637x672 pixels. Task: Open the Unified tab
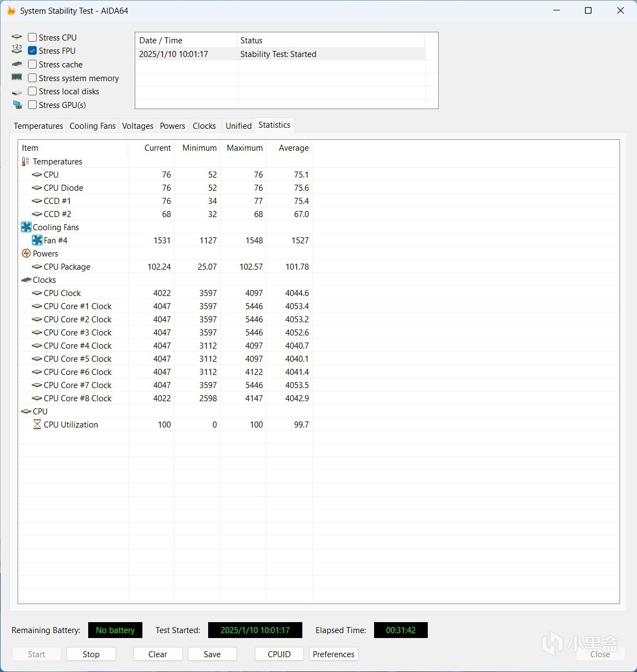click(239, 126)
